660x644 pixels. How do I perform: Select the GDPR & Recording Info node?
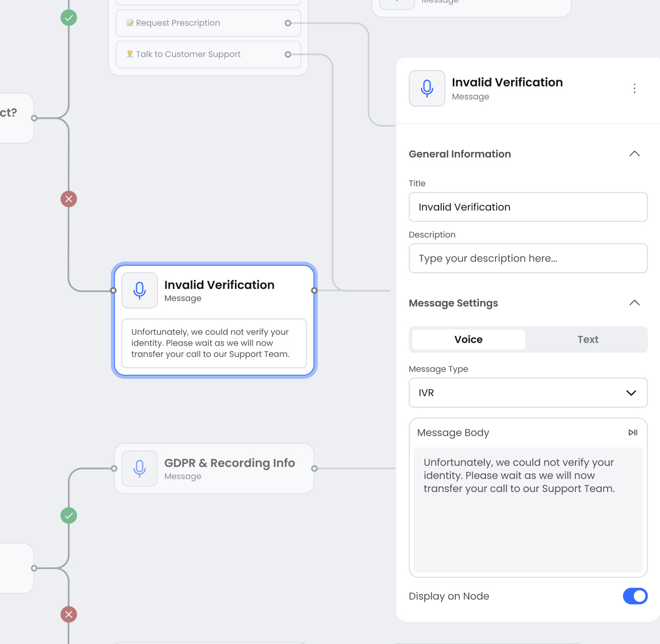pyautogui.click(x=229, y=468)
